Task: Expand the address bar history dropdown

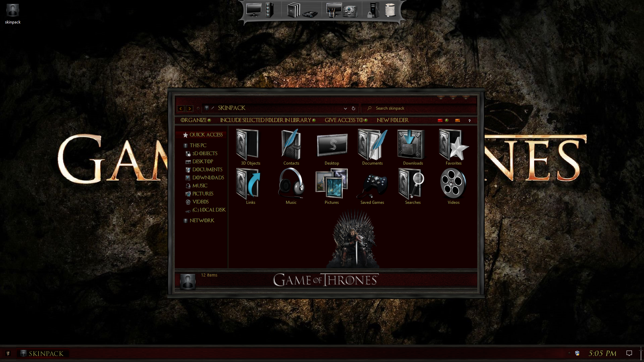Action: pos(345,108)
